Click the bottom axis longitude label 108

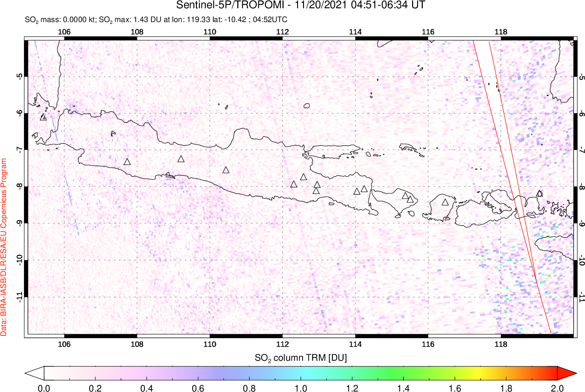(137, 343)
